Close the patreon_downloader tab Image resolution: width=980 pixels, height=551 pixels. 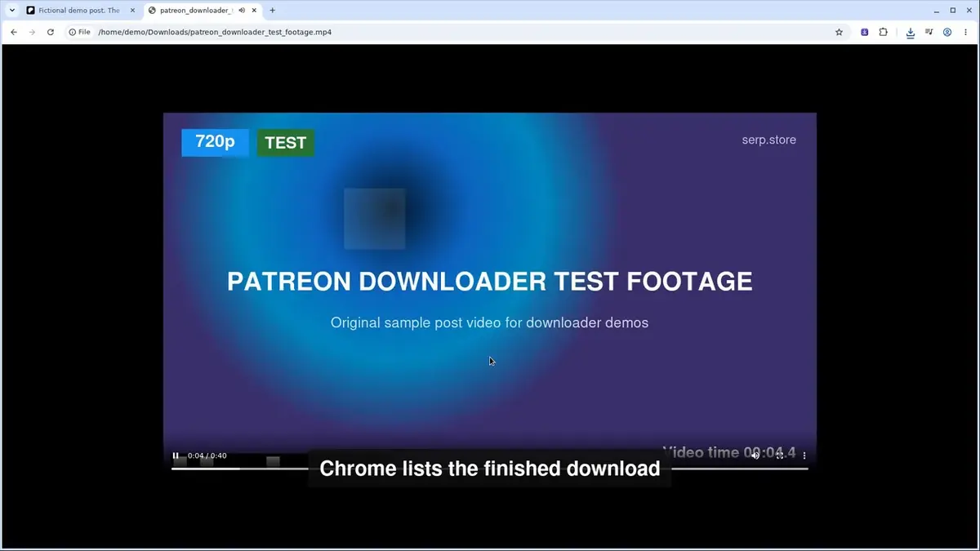(x=254, y=11)
